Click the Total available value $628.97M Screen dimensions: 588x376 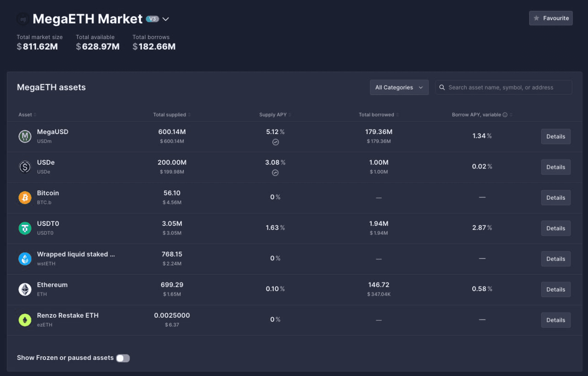point(98,46)
